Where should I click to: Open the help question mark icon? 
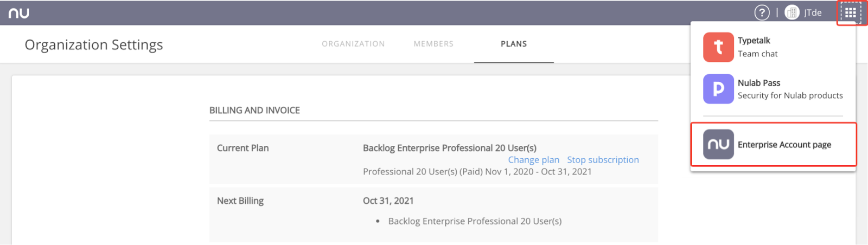(x=762, y=12)
